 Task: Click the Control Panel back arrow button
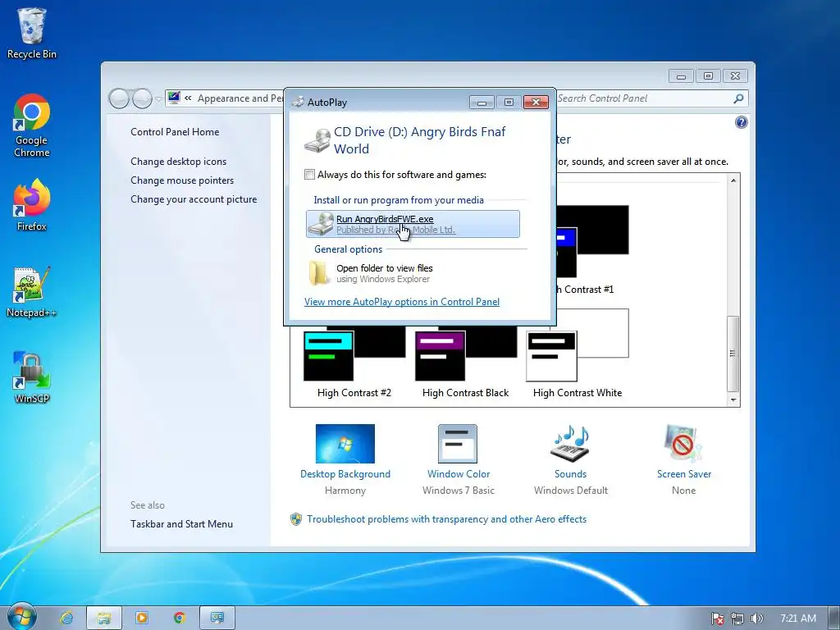pyautogui.click(x=119, y=98)
